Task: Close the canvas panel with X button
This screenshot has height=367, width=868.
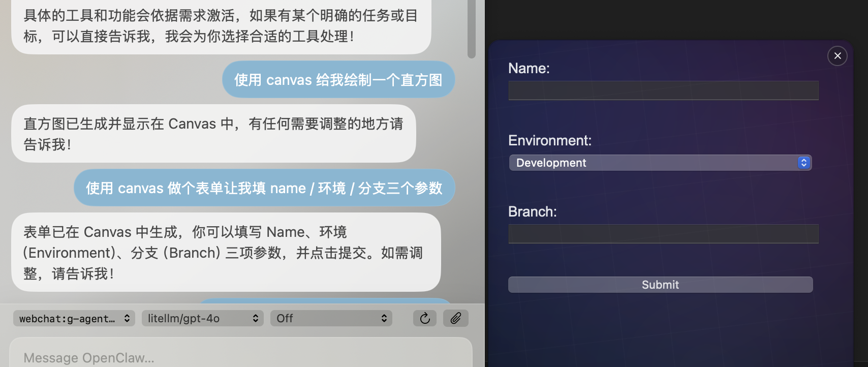Action: click(x=838, y=56)
